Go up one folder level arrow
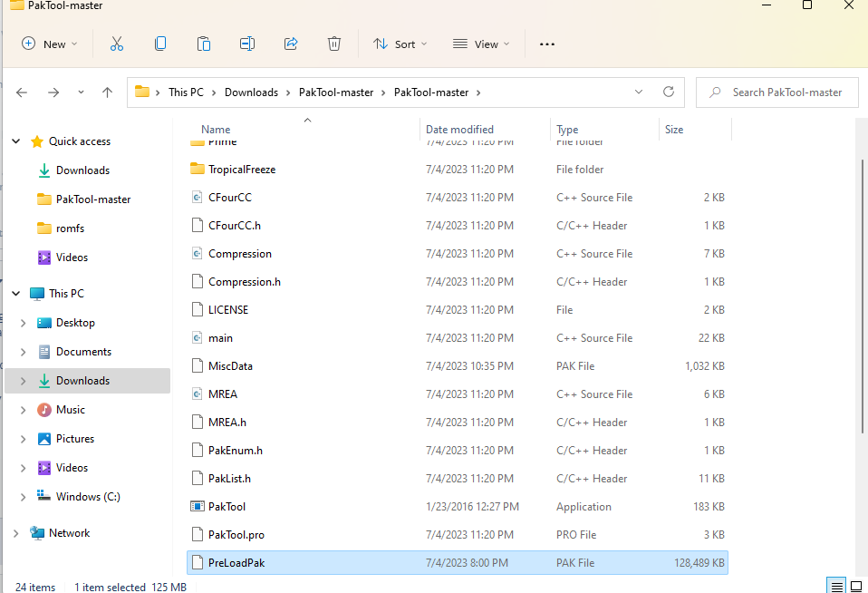The height and width of the screenshot is (593, 868). (x=108, y=92)
